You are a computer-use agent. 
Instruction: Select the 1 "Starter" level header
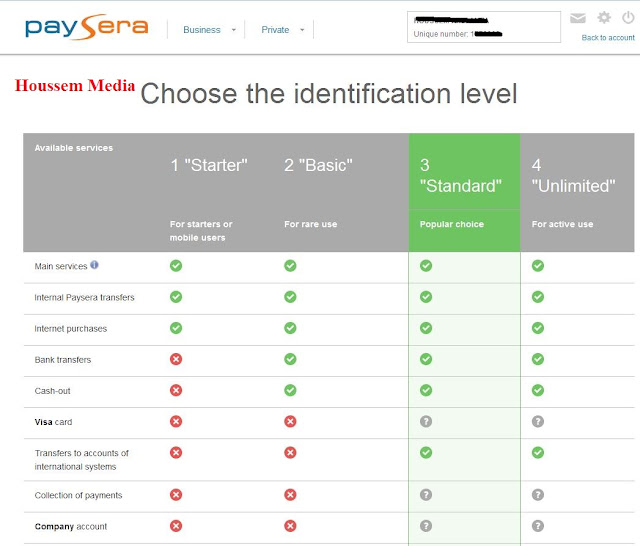[209, 165]
